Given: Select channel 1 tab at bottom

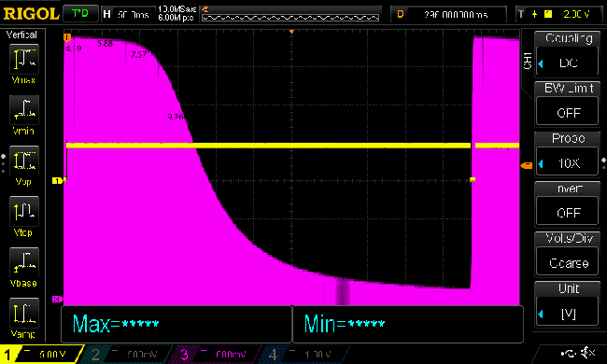Looking at the screenshot, I should [x=42, y=354].
